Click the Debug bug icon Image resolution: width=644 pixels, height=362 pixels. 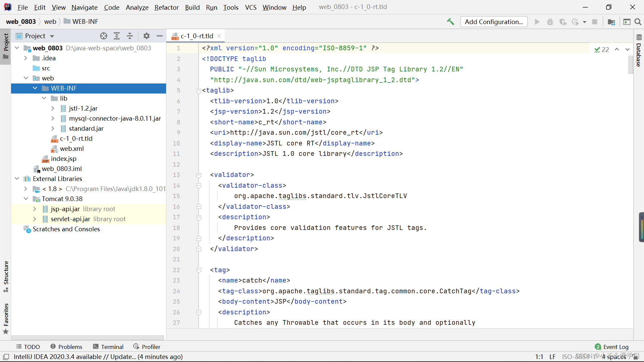550,22
